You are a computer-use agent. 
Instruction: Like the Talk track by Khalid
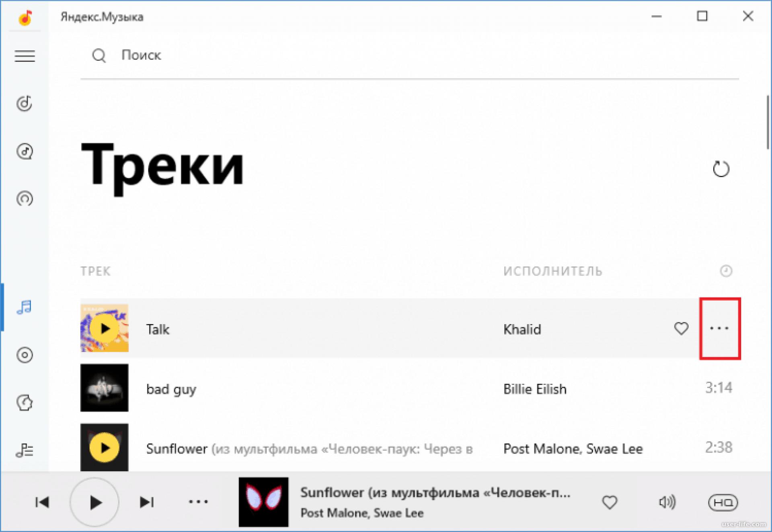(681, 329)
